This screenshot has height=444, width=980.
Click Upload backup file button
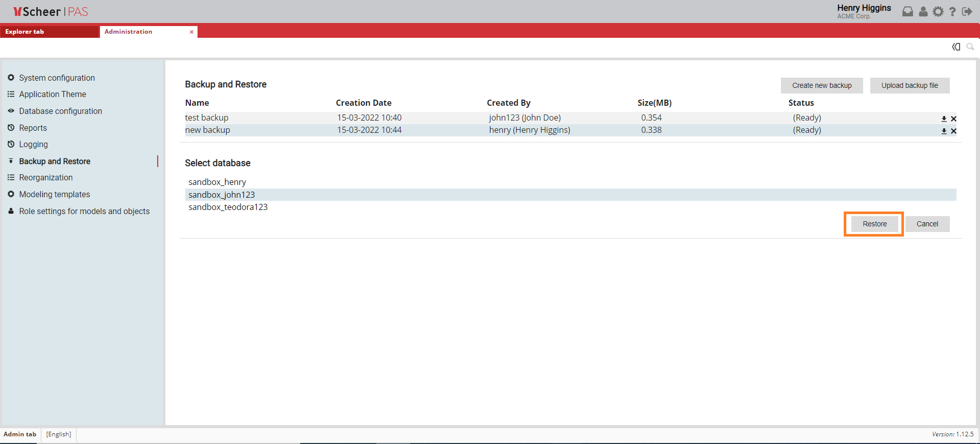tap(909, 85)
